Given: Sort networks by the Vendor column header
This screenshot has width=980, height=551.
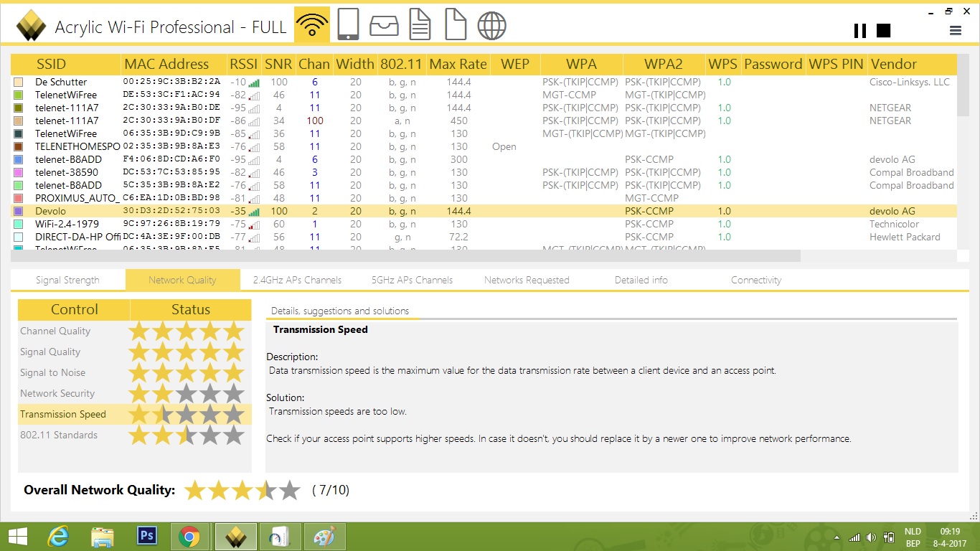Looking at the screenshot, I should coord(893,64).
